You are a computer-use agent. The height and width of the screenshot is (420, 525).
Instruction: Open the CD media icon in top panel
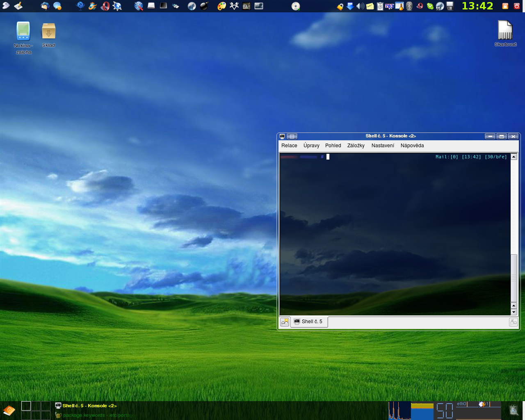[296, 6]
